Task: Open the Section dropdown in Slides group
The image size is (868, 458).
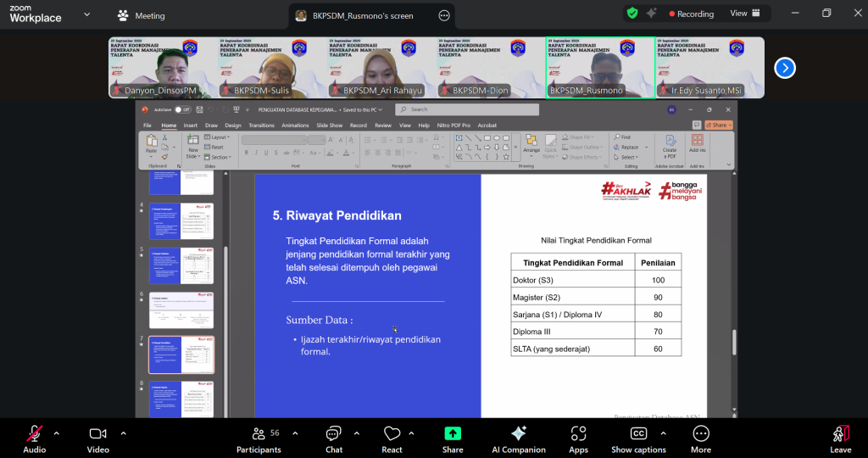Action: coord(218,157)
